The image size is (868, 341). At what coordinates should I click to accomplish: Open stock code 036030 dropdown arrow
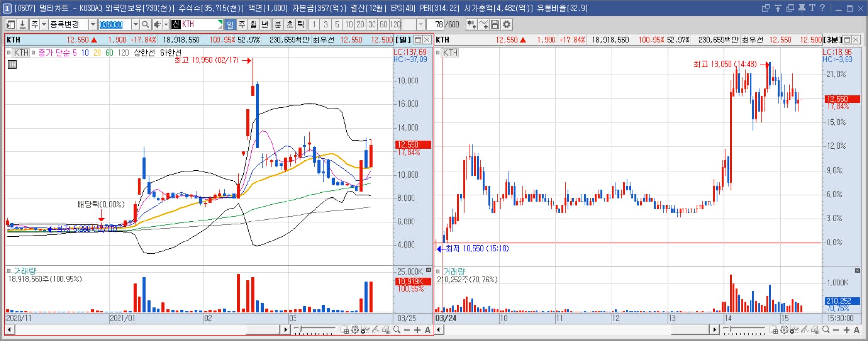point(136,24)
